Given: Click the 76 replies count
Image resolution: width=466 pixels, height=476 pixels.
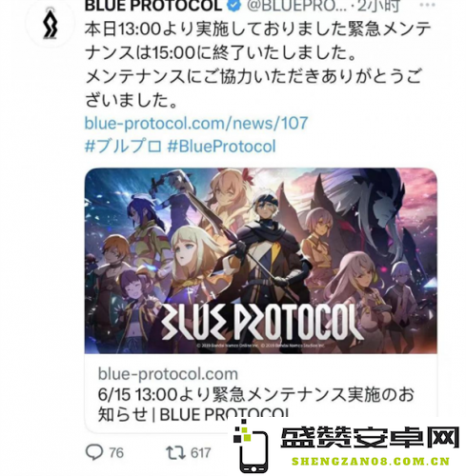Looking at the screenshot, I should tap(116, 453).
